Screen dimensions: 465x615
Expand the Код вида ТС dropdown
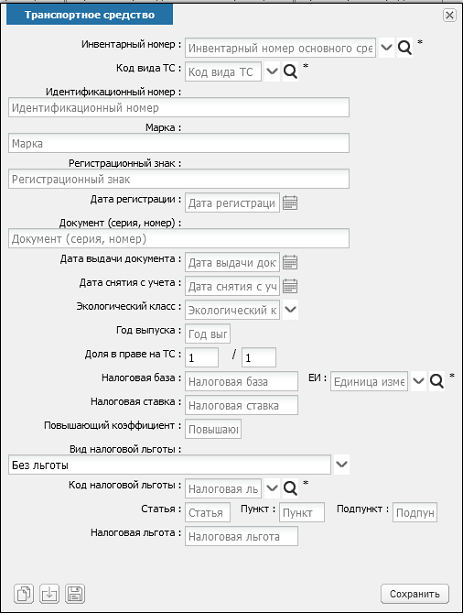click(x=272, y=72)
